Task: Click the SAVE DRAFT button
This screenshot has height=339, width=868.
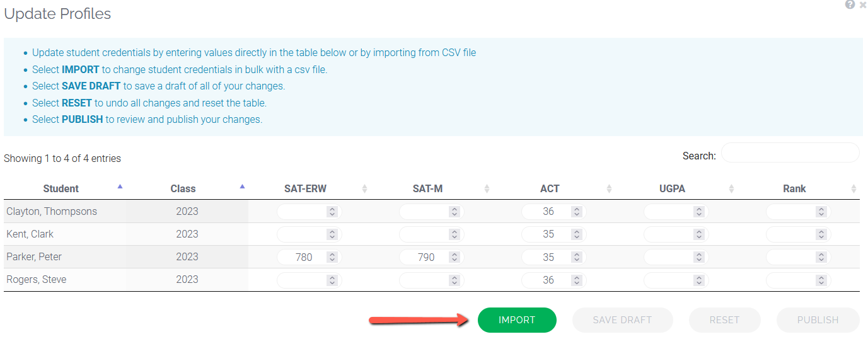Action: (622, 320)
